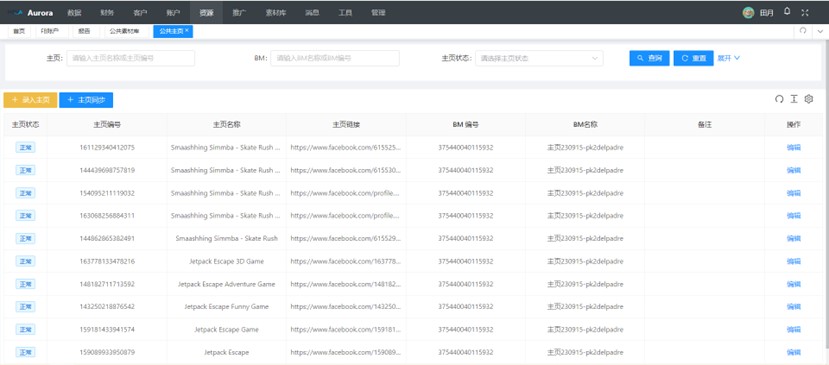Open the 账户 menu
This screenshot has height=365, width=829.
tap(173, 13)
